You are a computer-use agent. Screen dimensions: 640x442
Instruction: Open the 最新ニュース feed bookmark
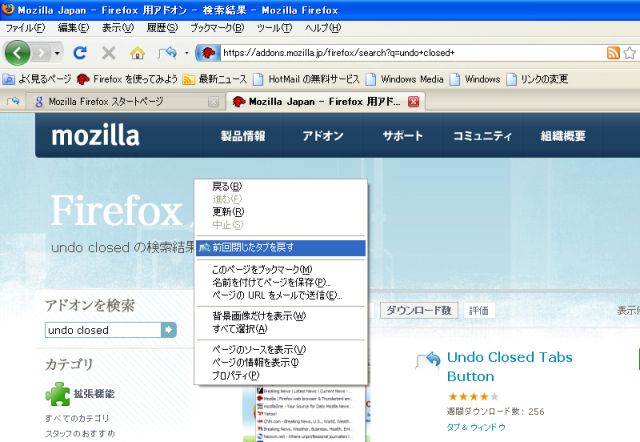(215, 79)
